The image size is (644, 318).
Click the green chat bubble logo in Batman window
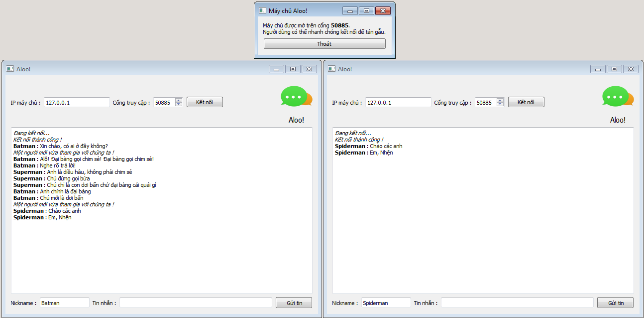[297, 96]
